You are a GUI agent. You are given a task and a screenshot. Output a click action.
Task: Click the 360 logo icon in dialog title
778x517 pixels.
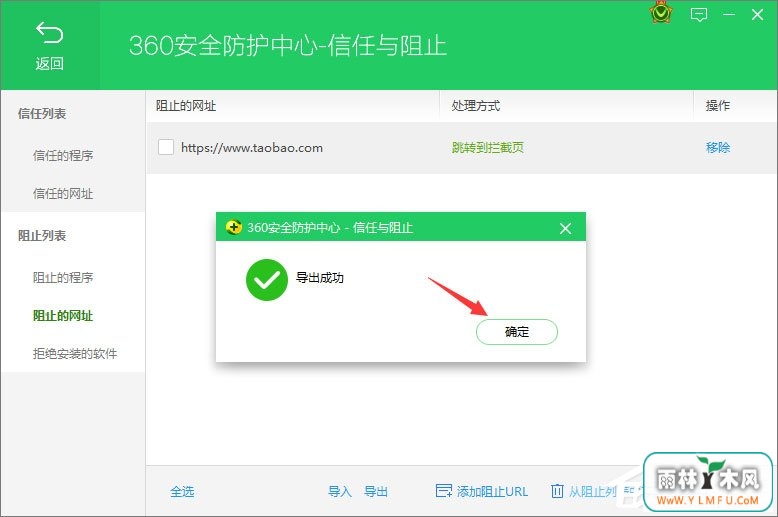point(233,227)
